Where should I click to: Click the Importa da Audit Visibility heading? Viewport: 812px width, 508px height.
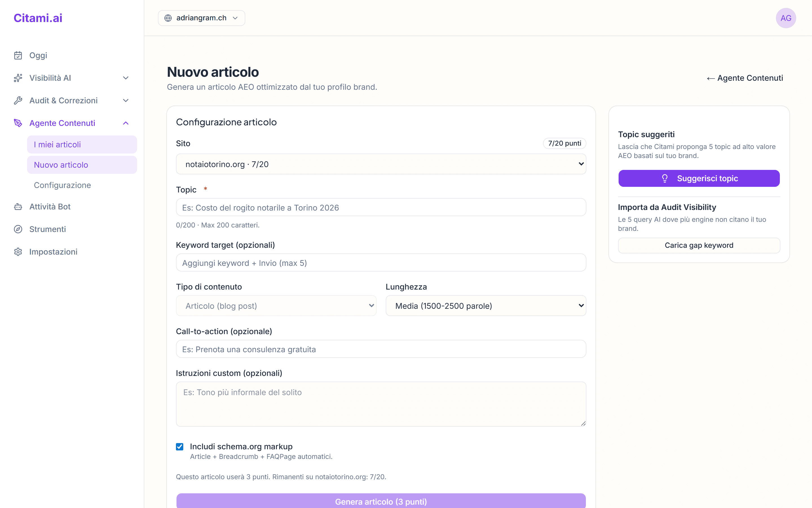click(667, 207)
